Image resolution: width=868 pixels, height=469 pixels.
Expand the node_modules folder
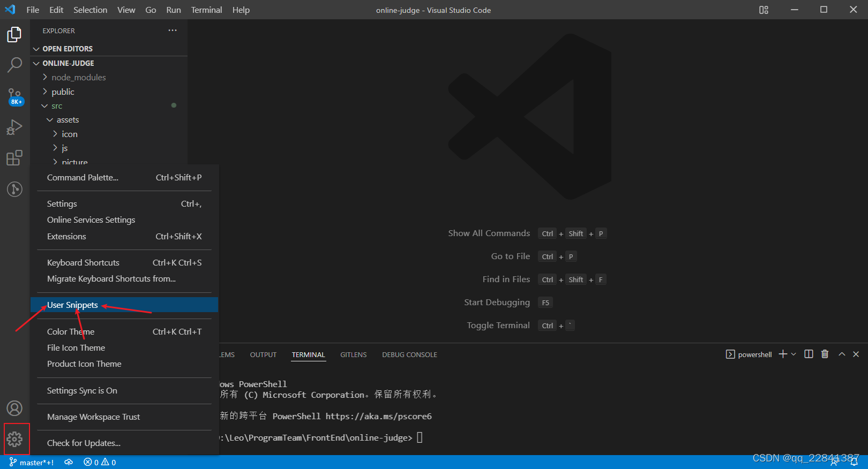78,78
